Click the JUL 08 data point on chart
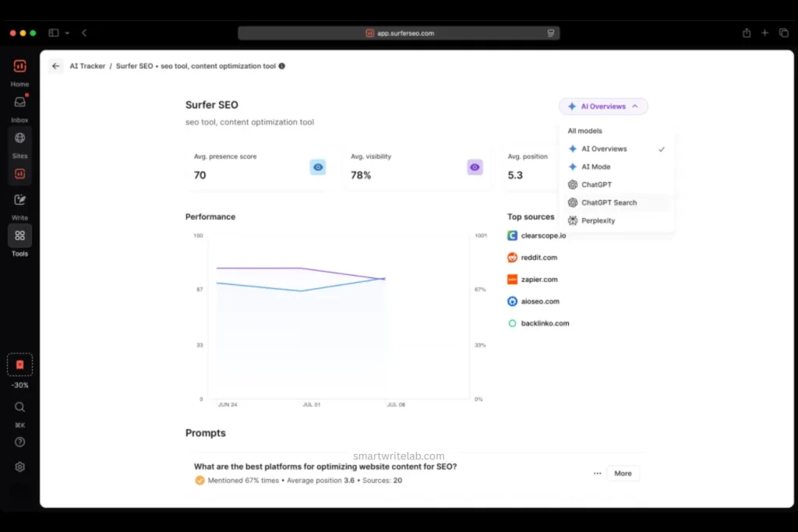The image size is (798, 532). tap(384, 279)
